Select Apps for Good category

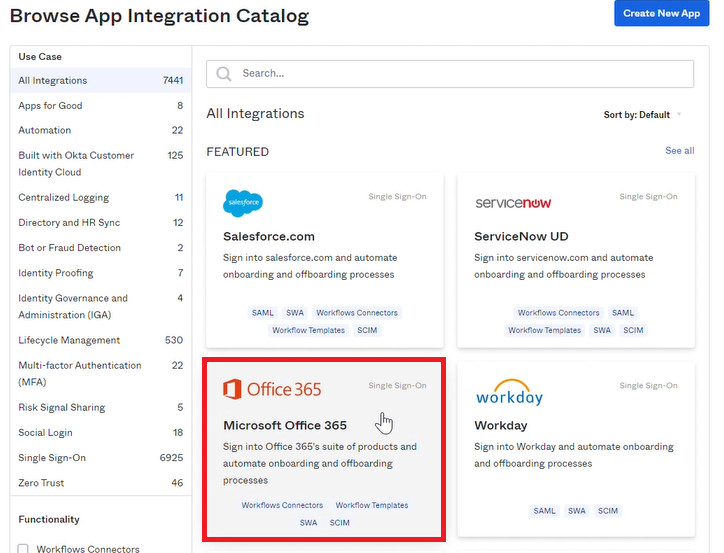(x=101, y=106)
